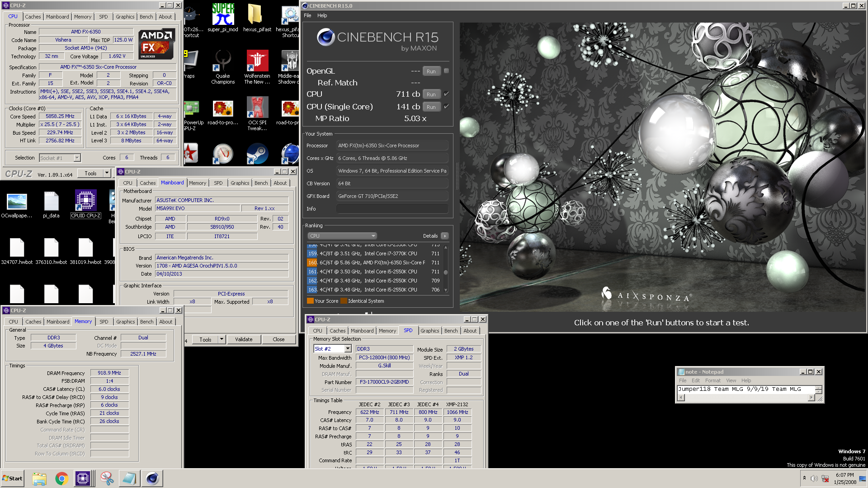This screenshot has height=488, width=868.
Task: Open the Windows Start button
Action: point(13,479)
